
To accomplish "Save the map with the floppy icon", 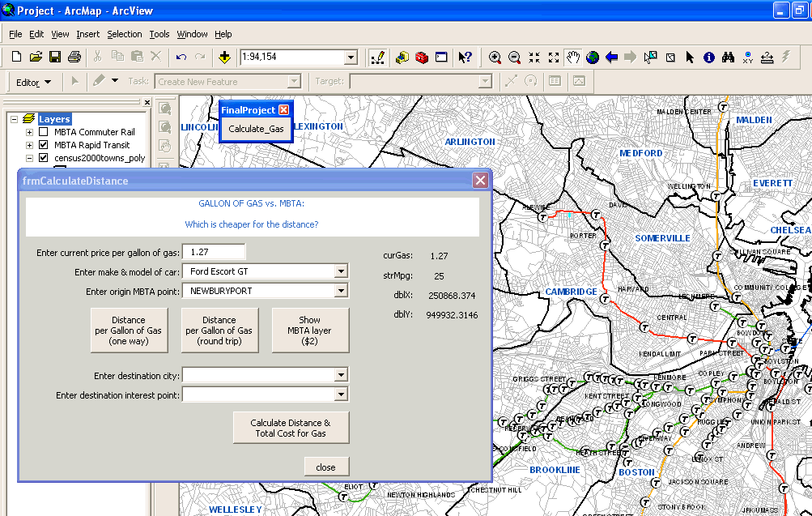I will tap(55, 57).
